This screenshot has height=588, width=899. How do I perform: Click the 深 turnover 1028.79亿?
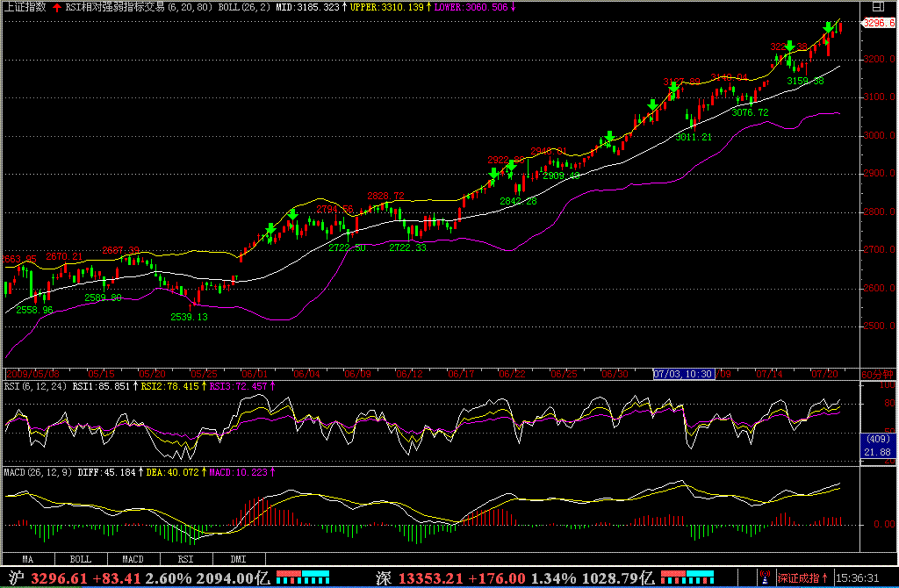[617, 577]
